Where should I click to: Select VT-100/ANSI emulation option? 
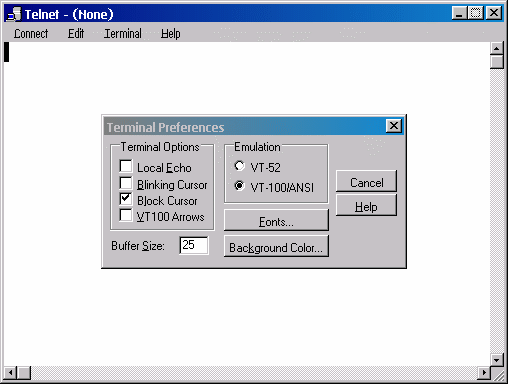(x=240, y=186)
